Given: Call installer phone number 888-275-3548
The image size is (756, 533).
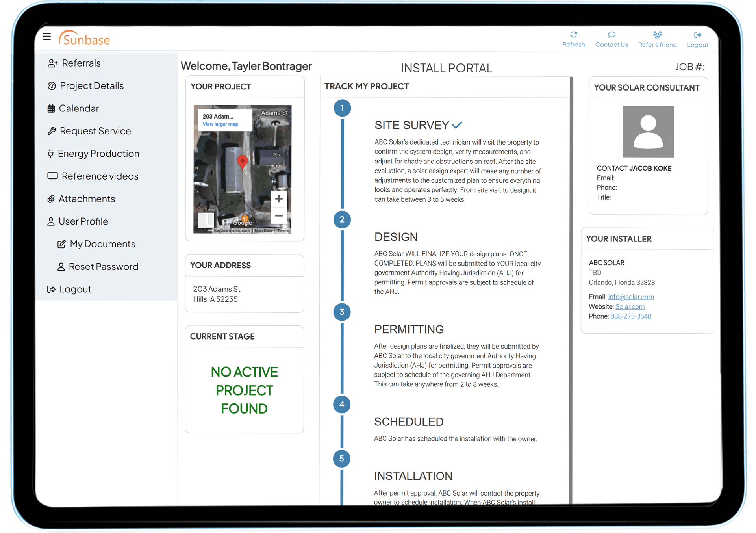Looking at the screenshot, I should (630, 316).
